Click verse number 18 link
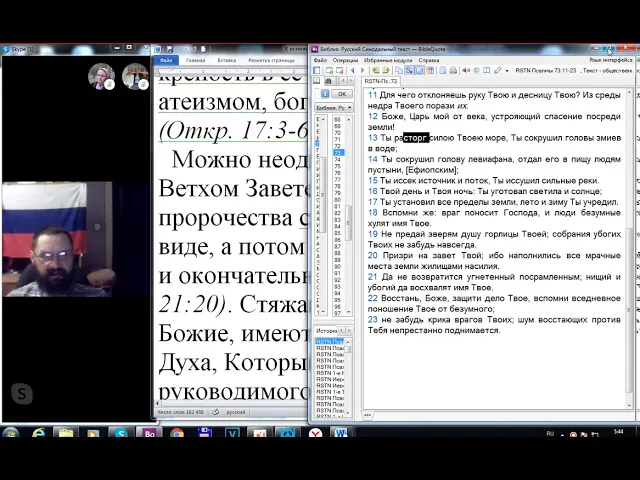 pyautogui.click(x=373, y=213)
